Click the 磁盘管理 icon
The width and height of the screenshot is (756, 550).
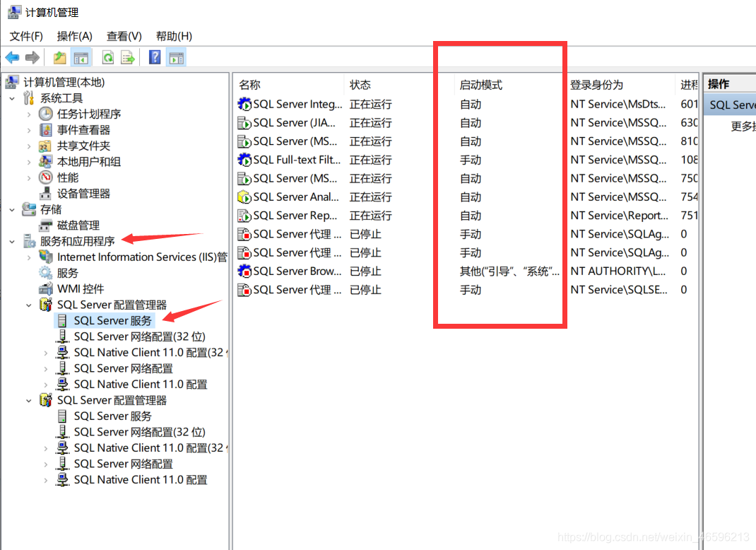tap(45, 226)
